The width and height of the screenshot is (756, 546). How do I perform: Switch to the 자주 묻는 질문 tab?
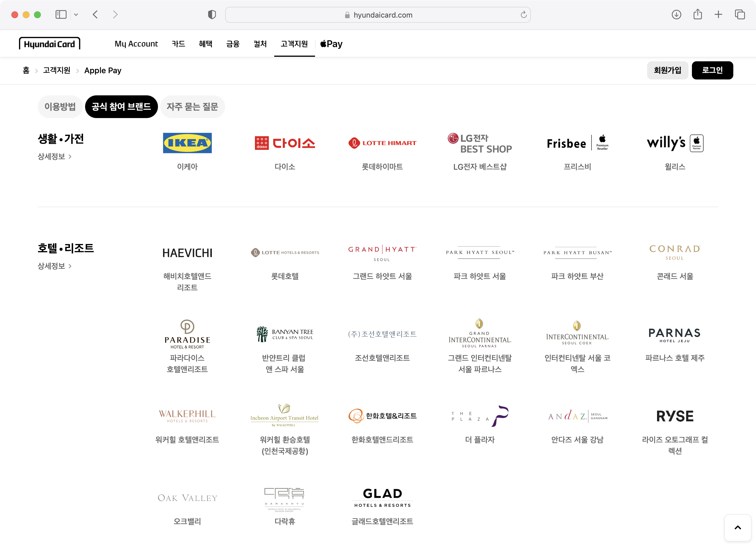(x=192, y=107)
